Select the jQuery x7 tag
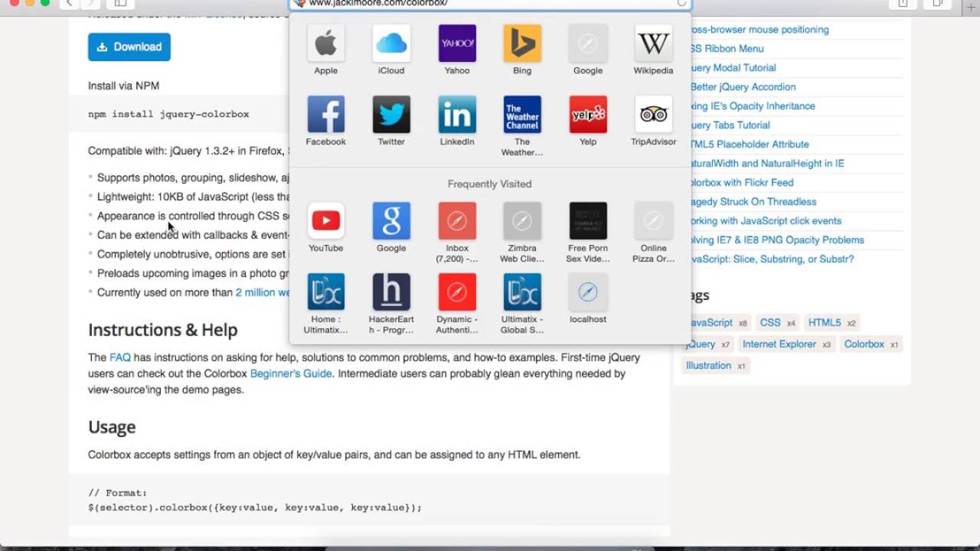Screen dimensions: 980x551 [707, 344]
